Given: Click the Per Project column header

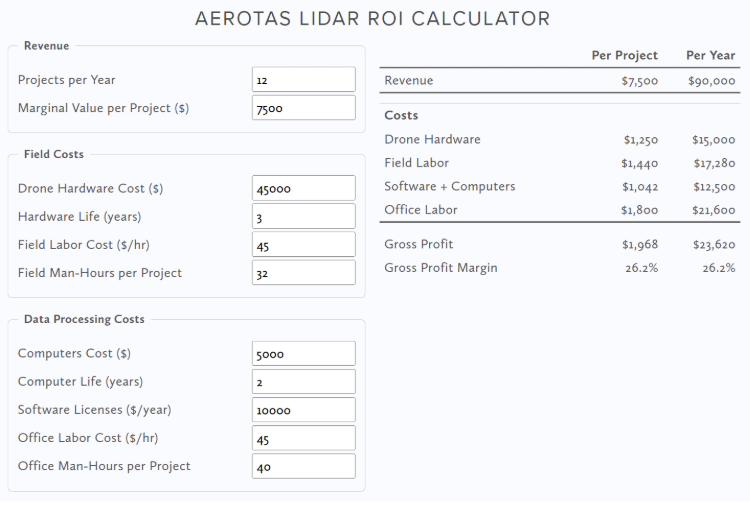Looking at the screenshot, I should pyautogui.click(x=624, y=55).
